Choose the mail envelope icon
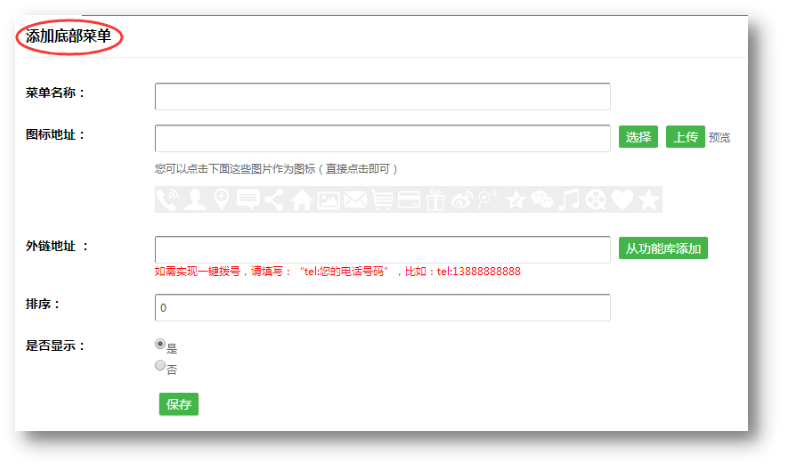 (x=355, y=200)
